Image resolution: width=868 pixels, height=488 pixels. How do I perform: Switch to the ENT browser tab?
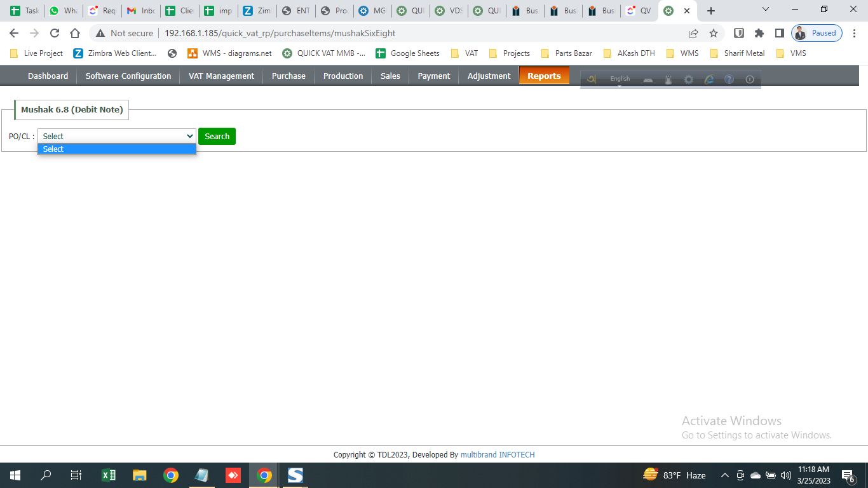tap(295, 11)
